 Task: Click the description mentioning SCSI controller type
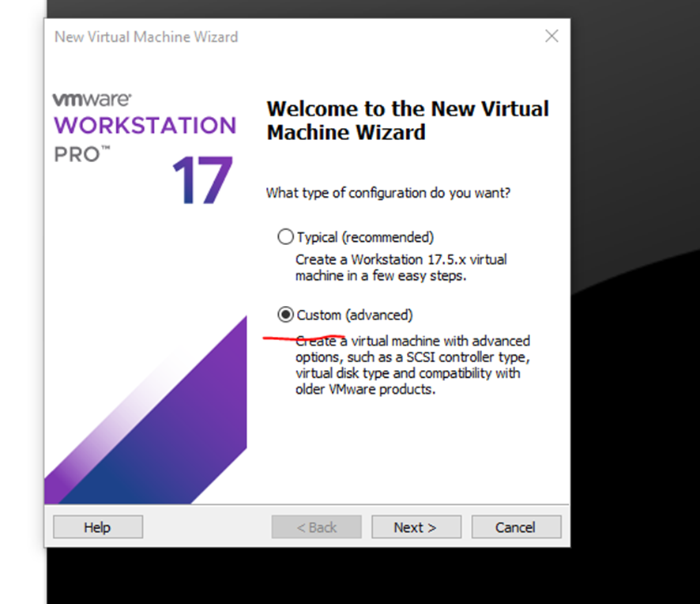412,365
